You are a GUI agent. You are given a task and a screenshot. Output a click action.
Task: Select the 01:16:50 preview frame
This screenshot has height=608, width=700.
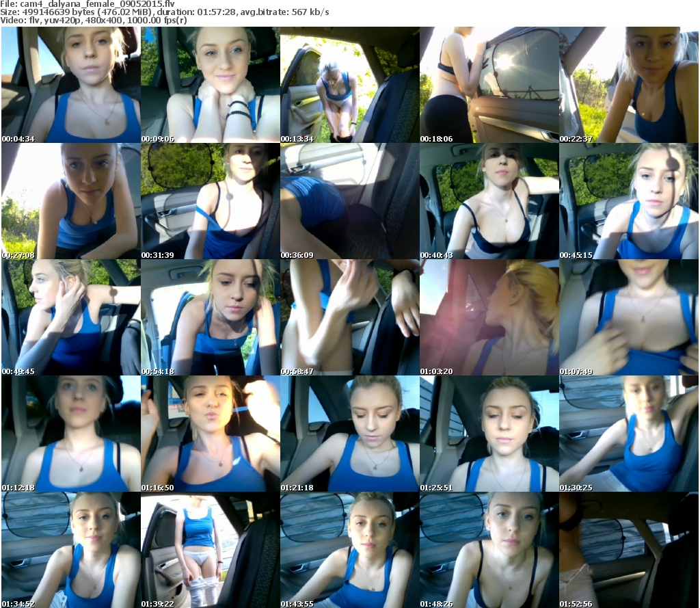click(211, 434)
